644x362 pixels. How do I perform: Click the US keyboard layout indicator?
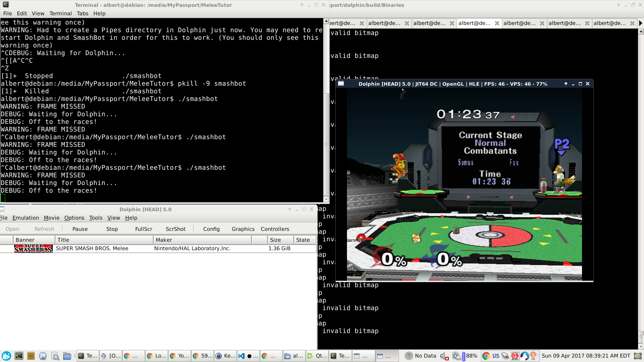(x=496, y=356)
